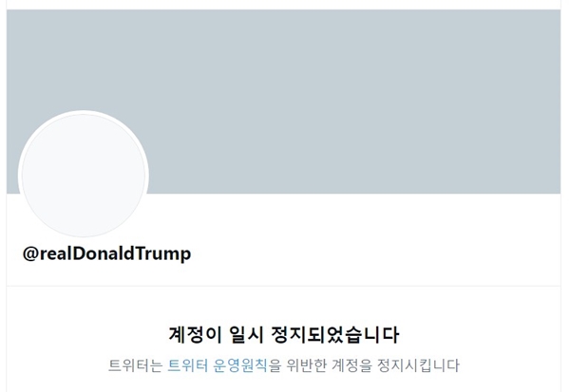Click the word 정지되었습니다 in the heading
The height and width of the screenshot is (392, 570).
(x=335, y=335)
